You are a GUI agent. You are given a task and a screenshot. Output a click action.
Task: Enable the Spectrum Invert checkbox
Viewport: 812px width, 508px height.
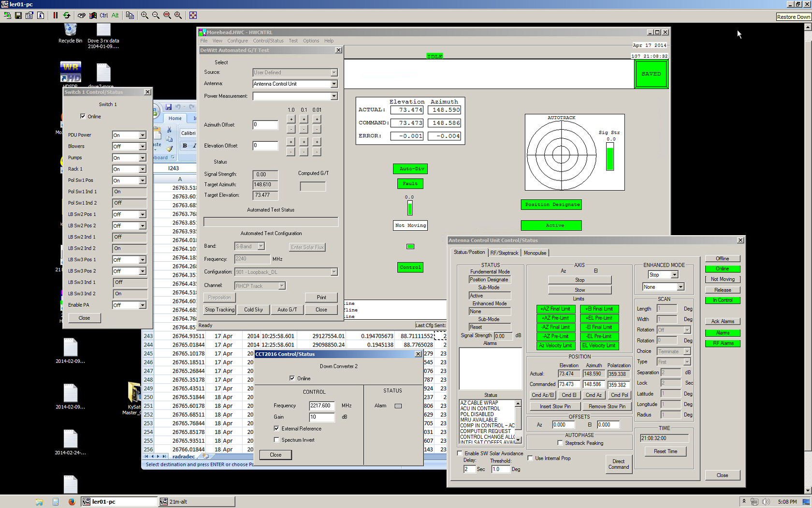pyautogui.click(x=276, y=440)
